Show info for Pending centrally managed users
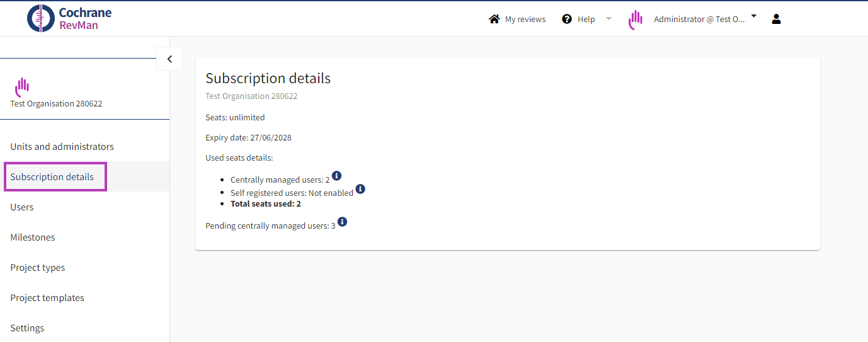The image size is (868, 342). [x=342, y=222]
